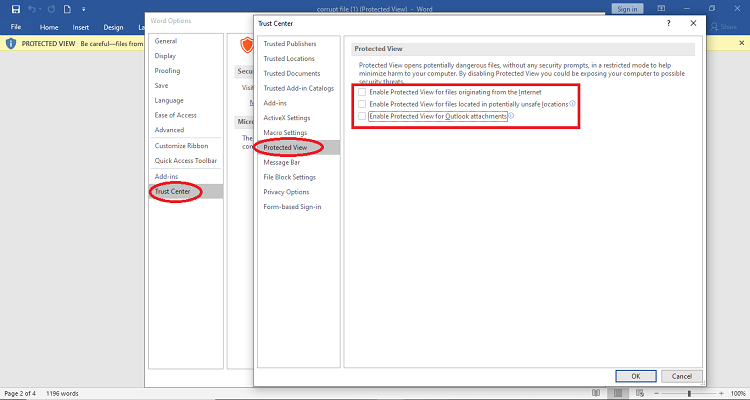Click Cancel in the Trust Center dialog
This screenshot has width=750, height=400.
tap(682, 376)
